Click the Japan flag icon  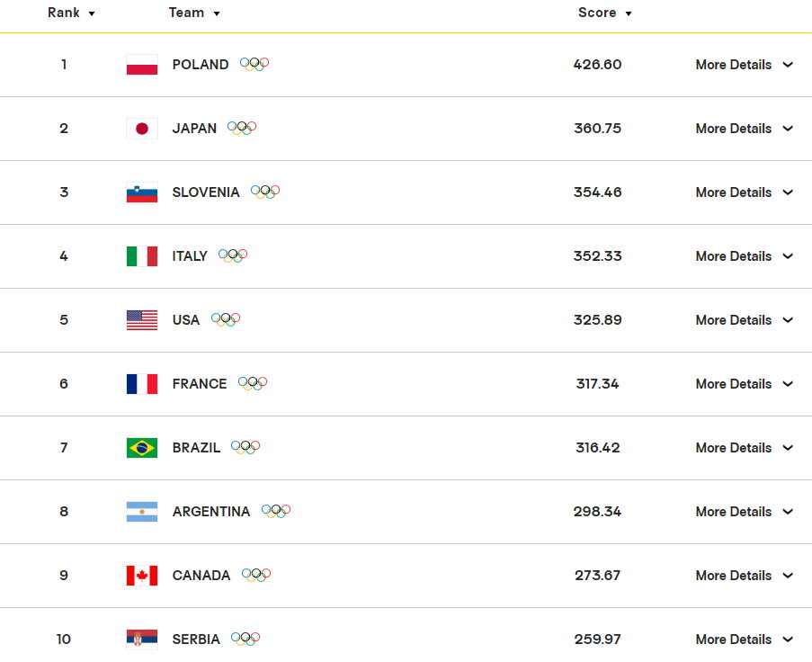point(142,129)
